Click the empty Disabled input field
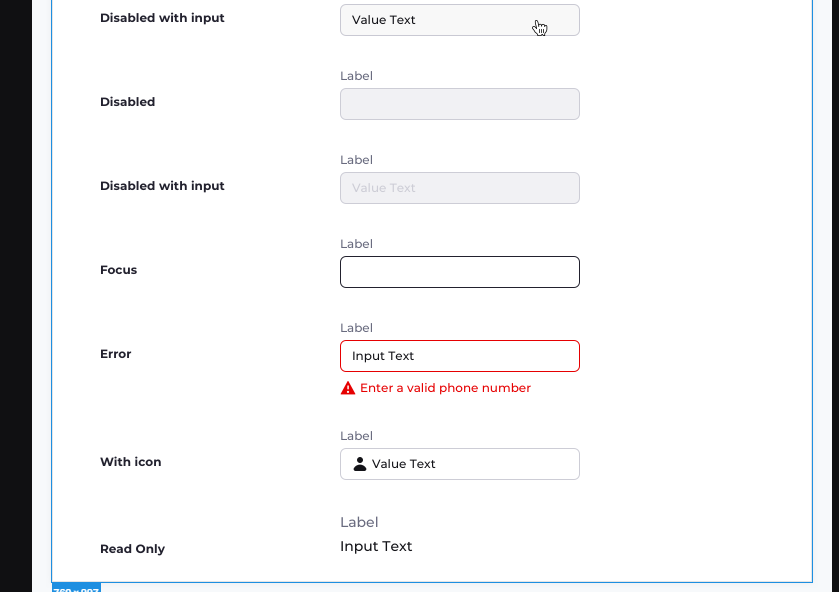The image size is (839, 592). [459, 103]
